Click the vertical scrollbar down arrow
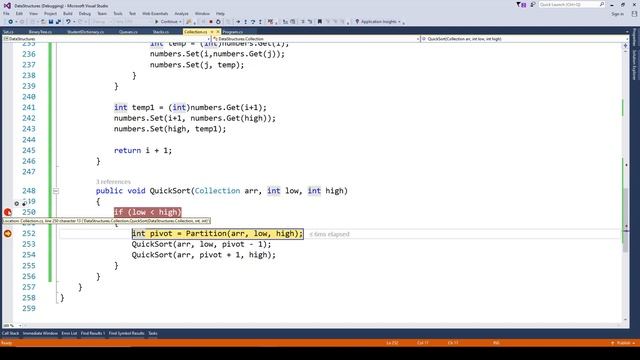The height and width of the screenshot is (360, 640). point(626,320)
